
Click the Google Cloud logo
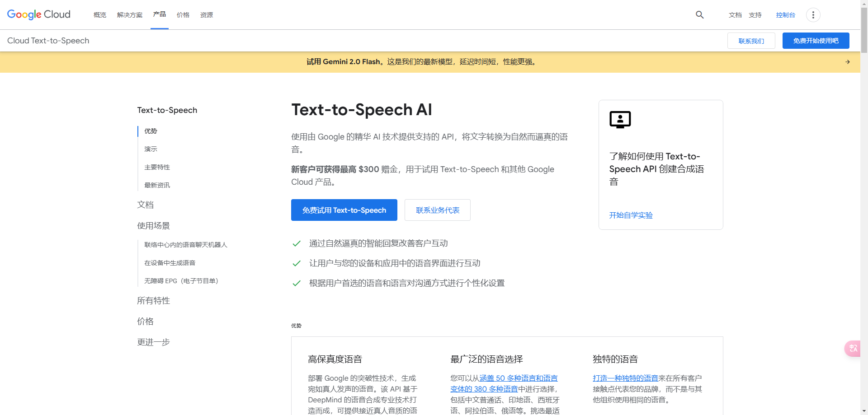click(39, 14)
